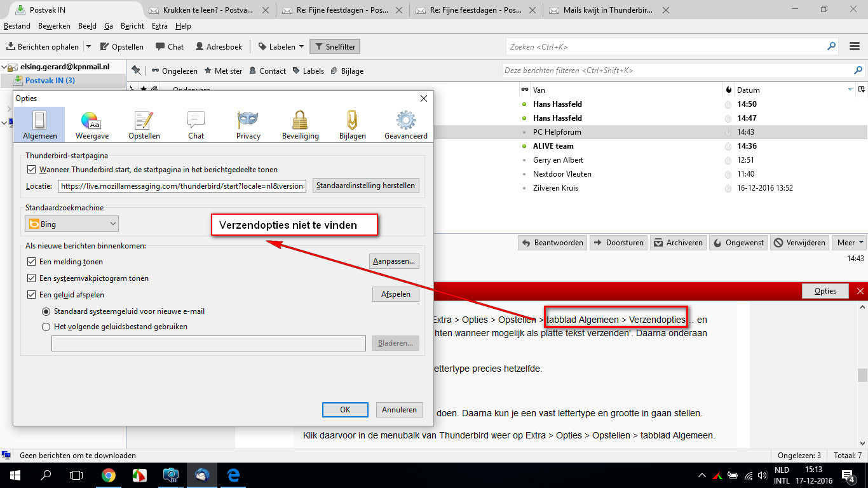Screen dimensions: 868x488
Task: Select 'Het volgende geluidsbestand gebruiken' radio
Action: [46, 327]
